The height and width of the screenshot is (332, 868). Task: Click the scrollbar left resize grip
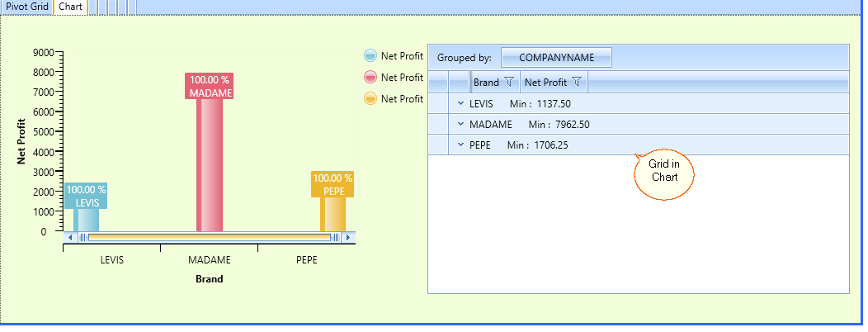coord(83,238)
